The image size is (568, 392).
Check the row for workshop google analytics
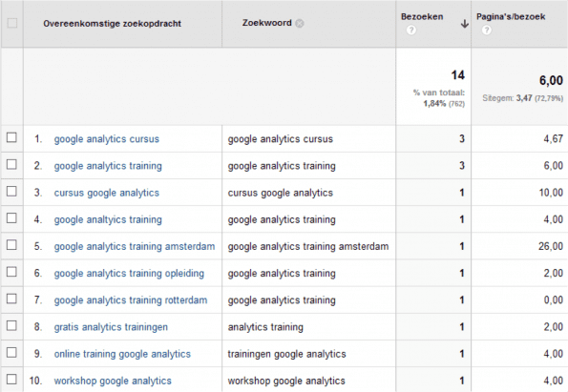(11, 380)
